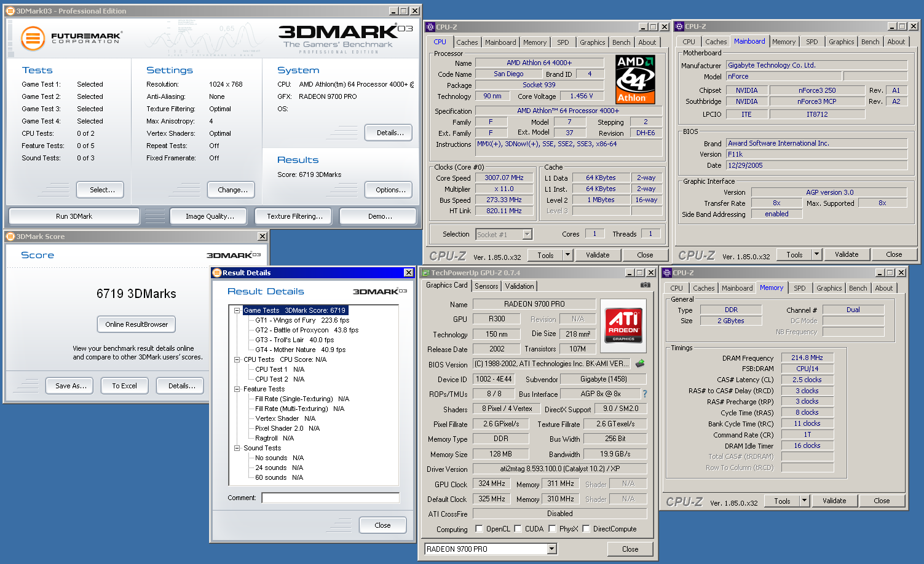Close the Result Details dialog with Close button

(383, 525)
